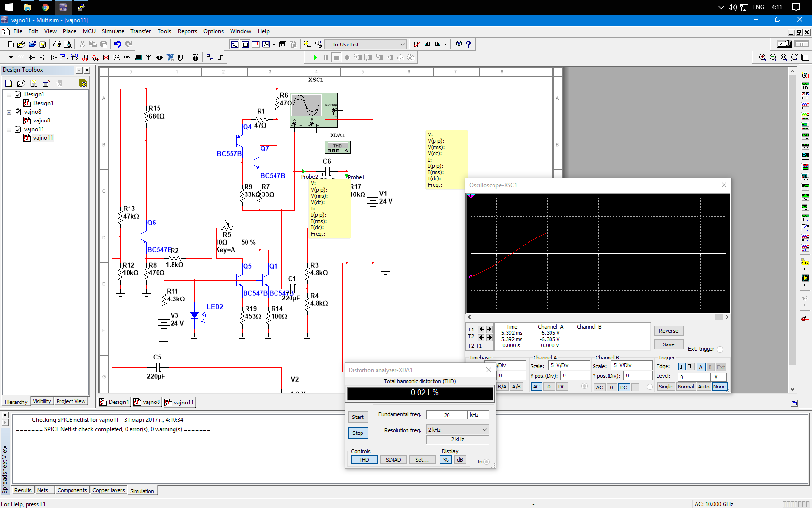Toggle the Spreadsheet View toolbar icon
812x508 pixels.
tap(245, 45)
